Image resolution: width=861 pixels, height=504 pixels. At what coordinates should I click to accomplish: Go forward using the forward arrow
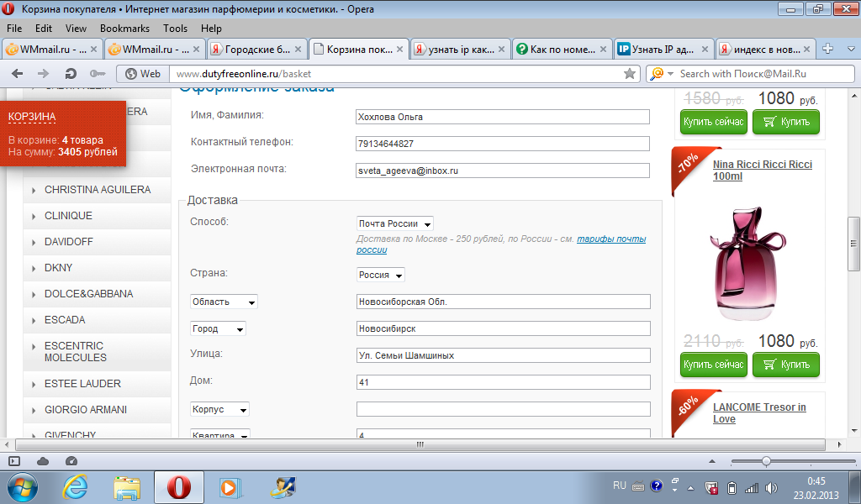pos(44,73)
